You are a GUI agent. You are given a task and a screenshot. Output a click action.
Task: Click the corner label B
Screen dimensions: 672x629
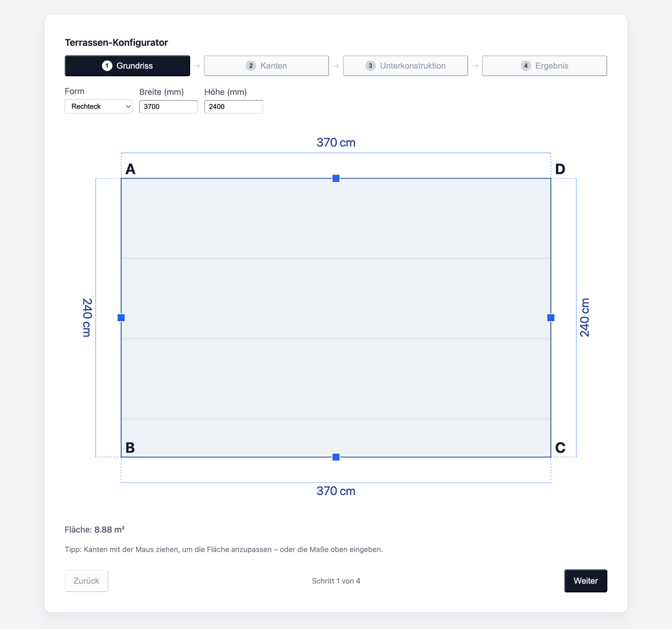(x=130, y=448)
